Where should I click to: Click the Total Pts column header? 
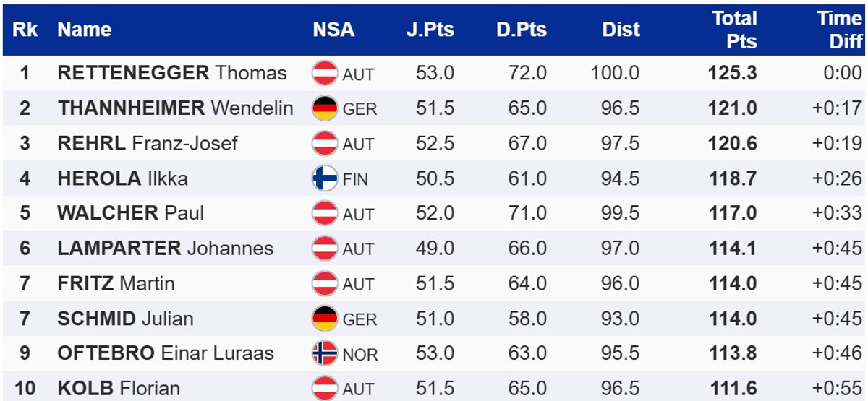tap(734, 30)
